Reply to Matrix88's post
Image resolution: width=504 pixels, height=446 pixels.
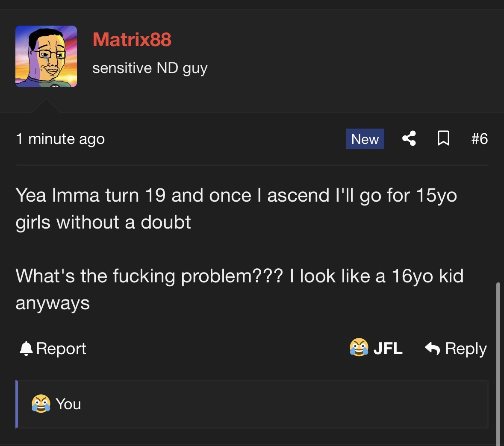pyautogui.click(x=456, y=348)
